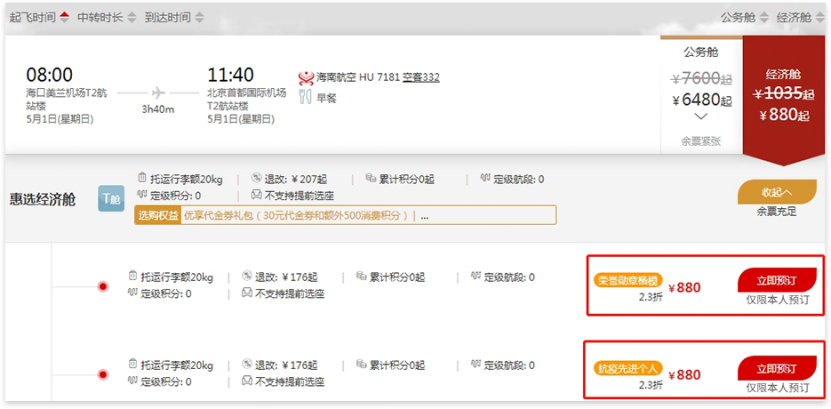Image resolution: width=831 pixels, height=409 pixels.
Task: Click the blue T舱 cabin class badge
Action: tap(111, 199)
